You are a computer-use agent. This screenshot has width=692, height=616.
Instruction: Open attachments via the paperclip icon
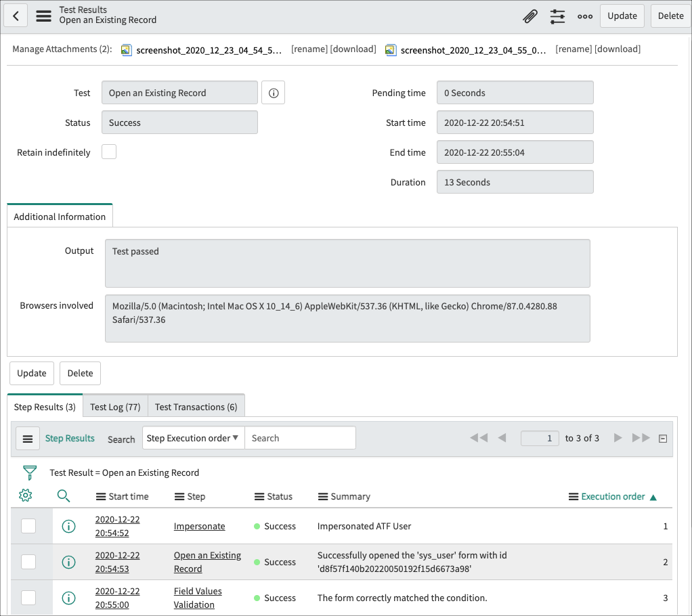530,16
